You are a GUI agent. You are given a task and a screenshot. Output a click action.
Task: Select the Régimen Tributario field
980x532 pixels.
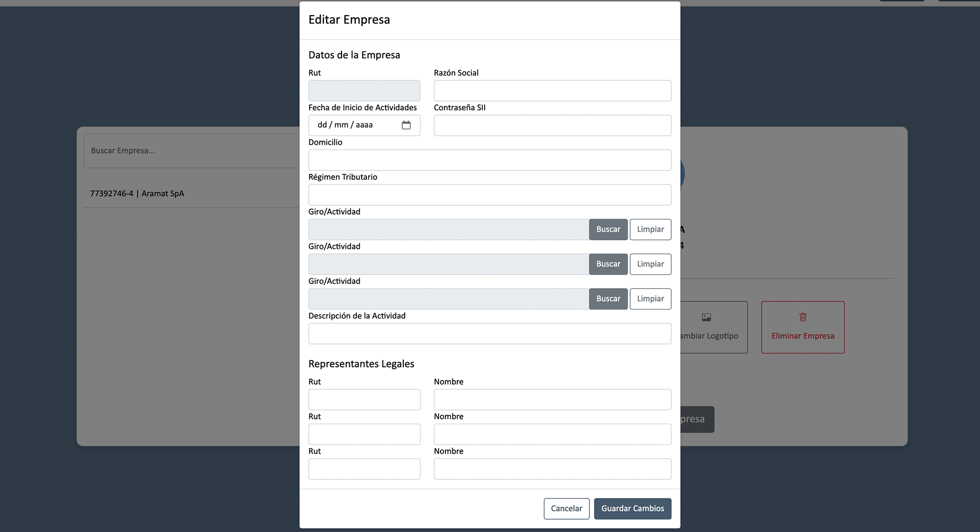click(x=490, y=195)
